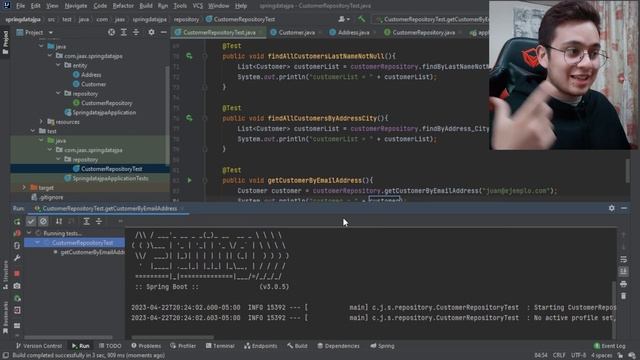Expand the resources folder

tap(41, 122)
